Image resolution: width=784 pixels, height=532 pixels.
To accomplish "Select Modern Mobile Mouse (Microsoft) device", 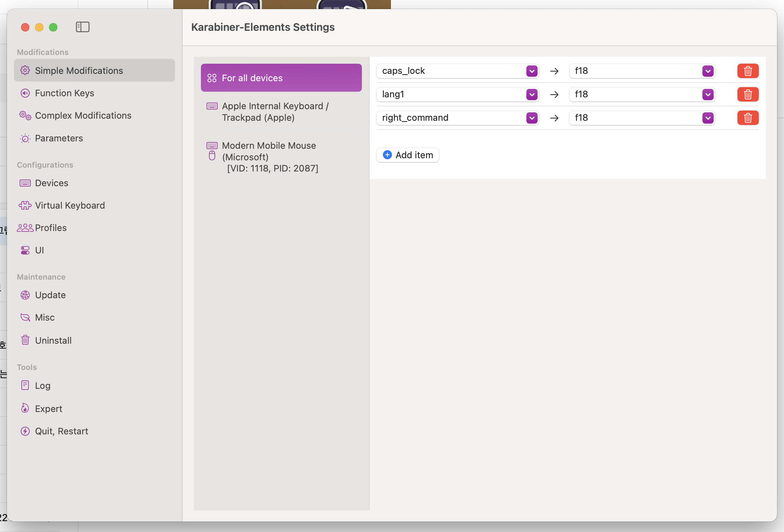I will pyautogui.click(x=269, y=157).
